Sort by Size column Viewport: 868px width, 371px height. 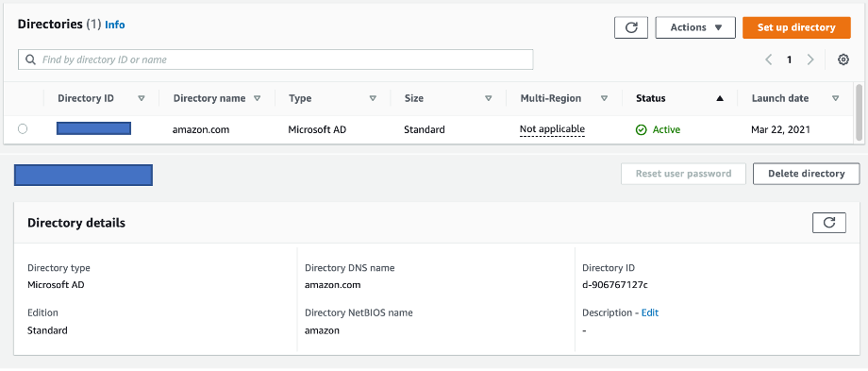click(489, 98)
